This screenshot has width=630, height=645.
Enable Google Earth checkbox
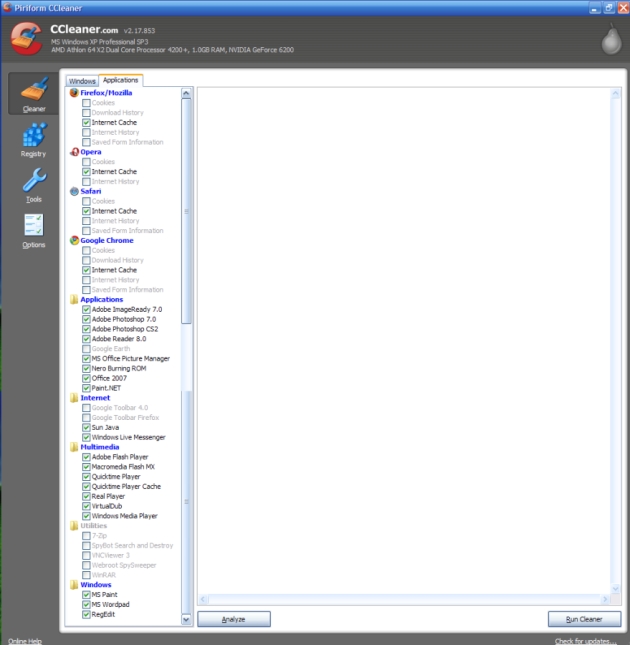coord(86,349)
